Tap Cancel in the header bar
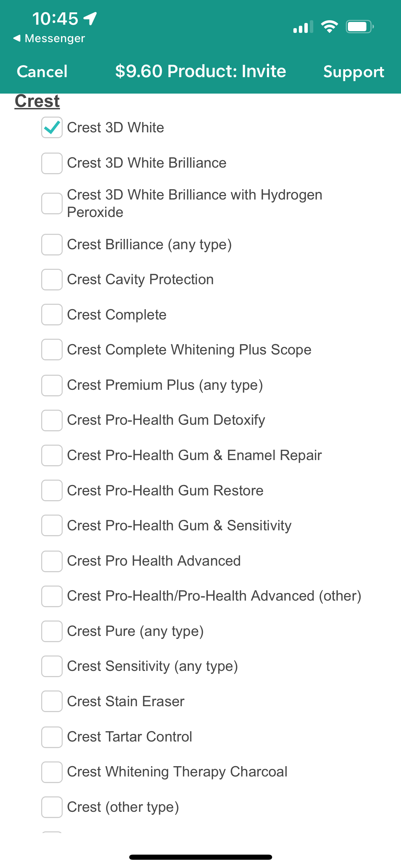 [42, 72]
